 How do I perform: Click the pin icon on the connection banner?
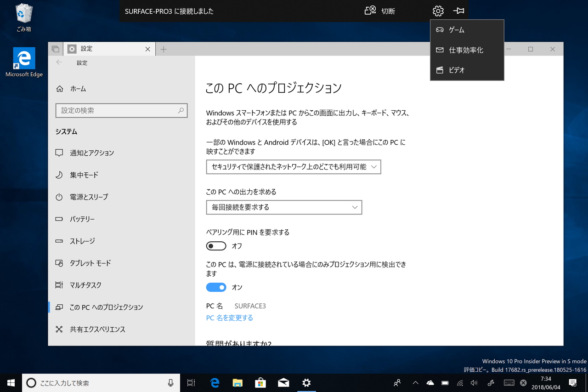click(458, 11)
